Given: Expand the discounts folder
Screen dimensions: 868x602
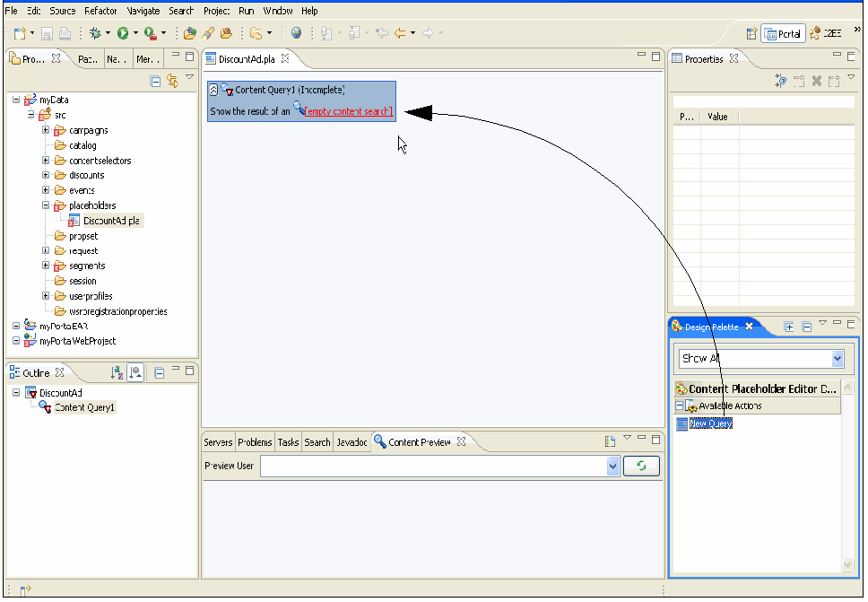Looking at the screenshot, I should 46,175.
